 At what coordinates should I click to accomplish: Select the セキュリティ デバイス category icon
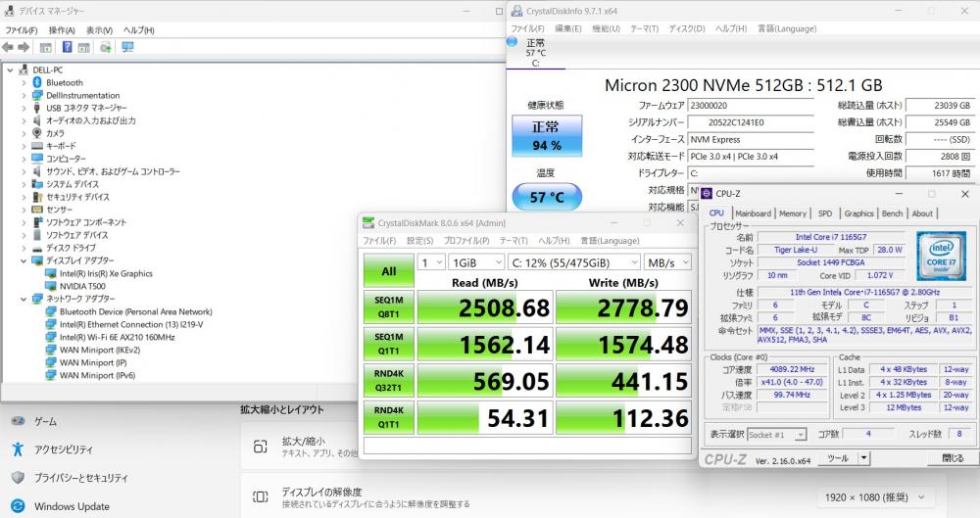click(x=37, y=197)
